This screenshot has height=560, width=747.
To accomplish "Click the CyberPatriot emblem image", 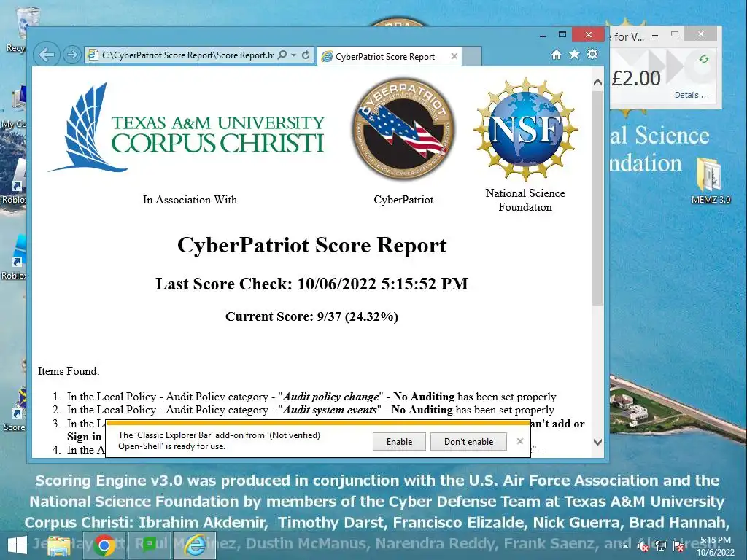I will (403, 130).
